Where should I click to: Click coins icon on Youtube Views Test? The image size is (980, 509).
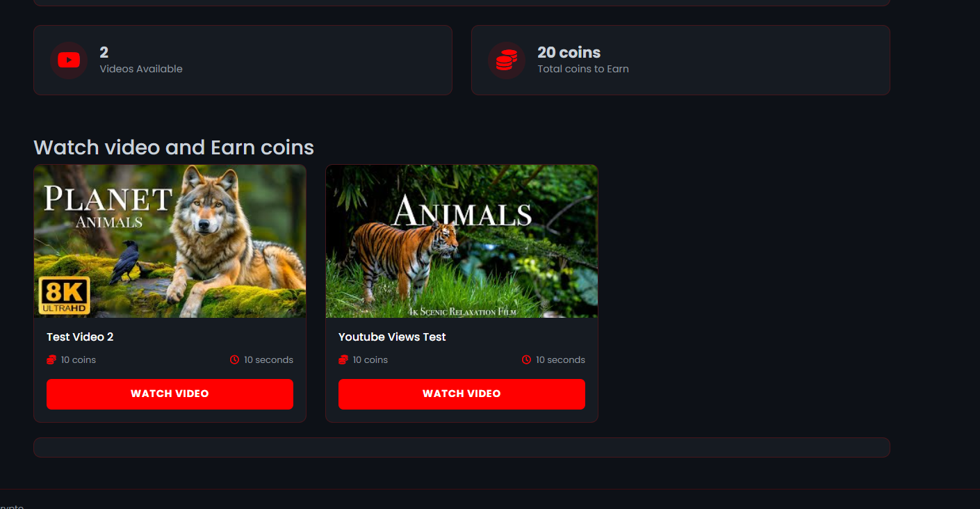[x=343, y=359]
